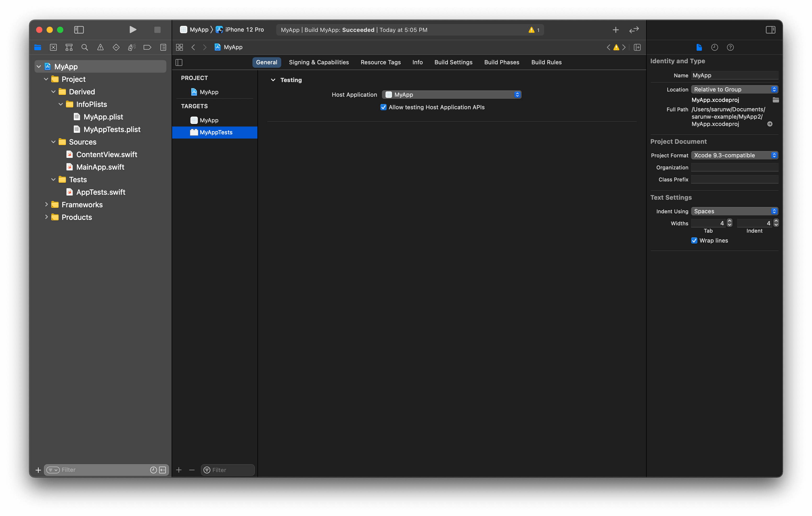Viewport: 812px width, 516px height.
Task: Open the Quick Help inspector
Action: (x=730, y=48)
